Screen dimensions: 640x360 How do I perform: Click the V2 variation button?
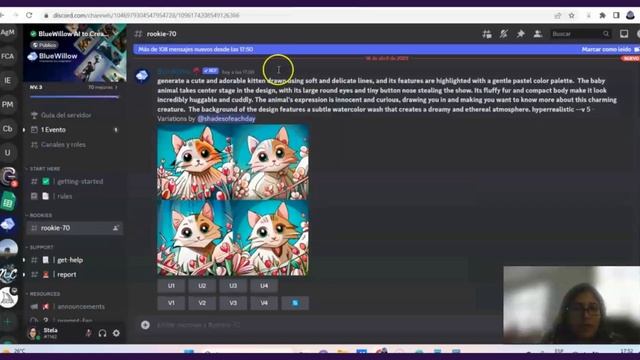pyautogui.click(x=202, y=303)
